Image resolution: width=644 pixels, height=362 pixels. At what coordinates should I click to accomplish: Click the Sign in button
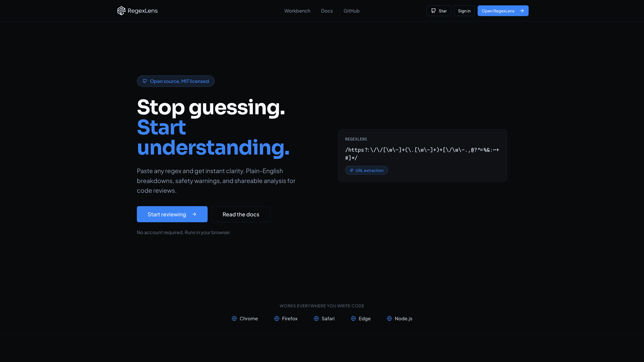[464, 11]
